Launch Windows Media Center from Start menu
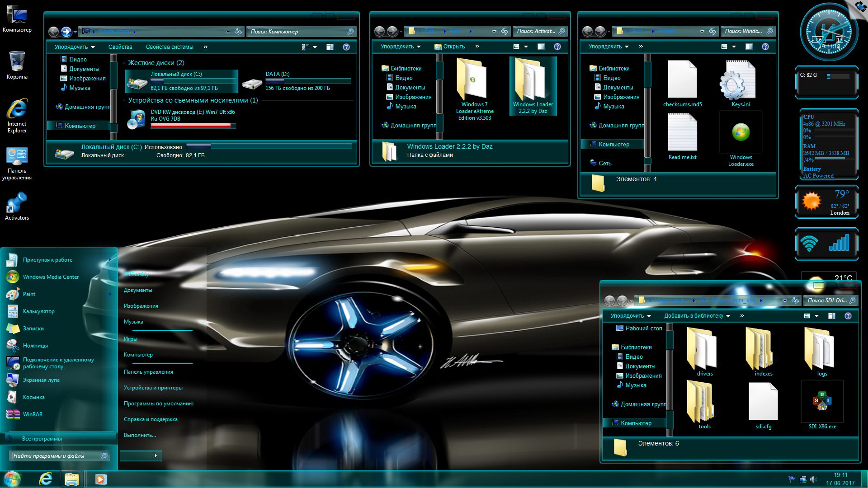868x488 pixels. pyautogui.click(x=59, y=277)
